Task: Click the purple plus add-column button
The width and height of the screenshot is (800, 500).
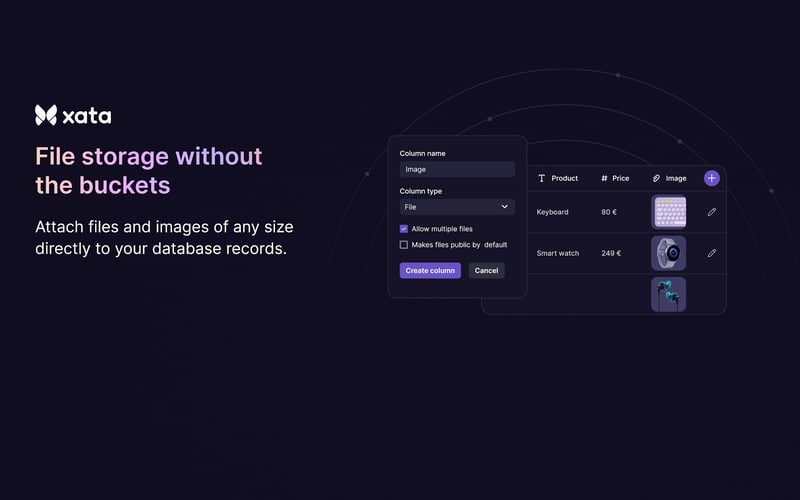Action: click(x=712, y=178)
